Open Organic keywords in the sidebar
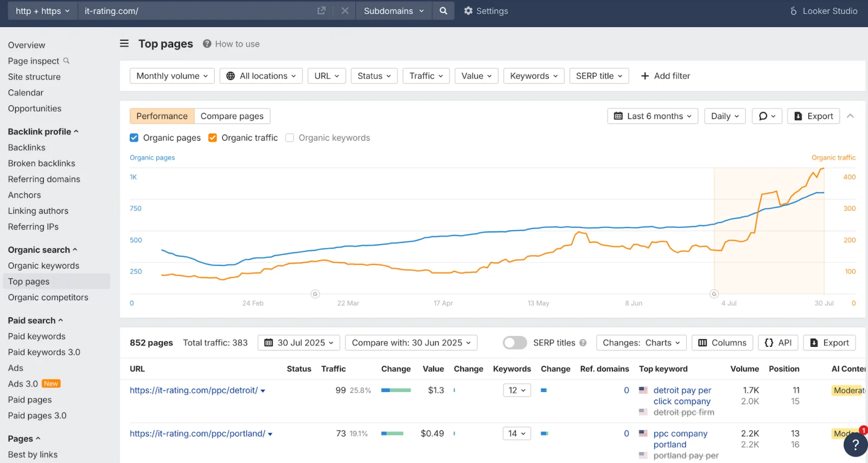Viewport: 868px width, 463px height. point(43,265)
